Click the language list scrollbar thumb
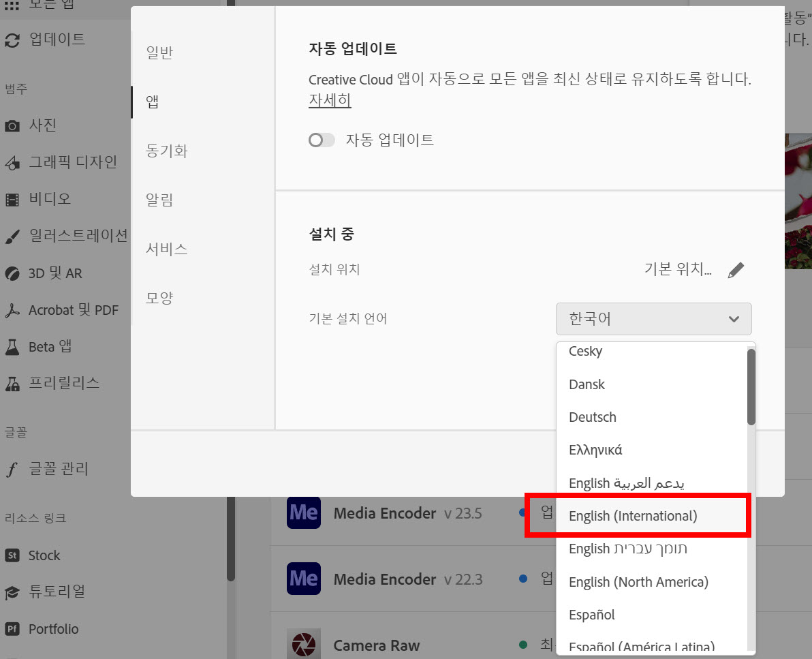Viewport: 812px width, 659px height. 751,387
